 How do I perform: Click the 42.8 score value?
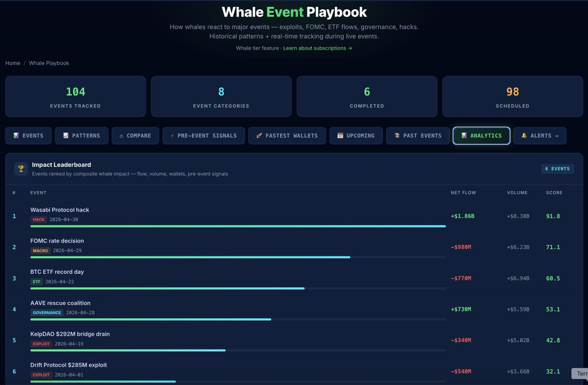click(553, 340)
